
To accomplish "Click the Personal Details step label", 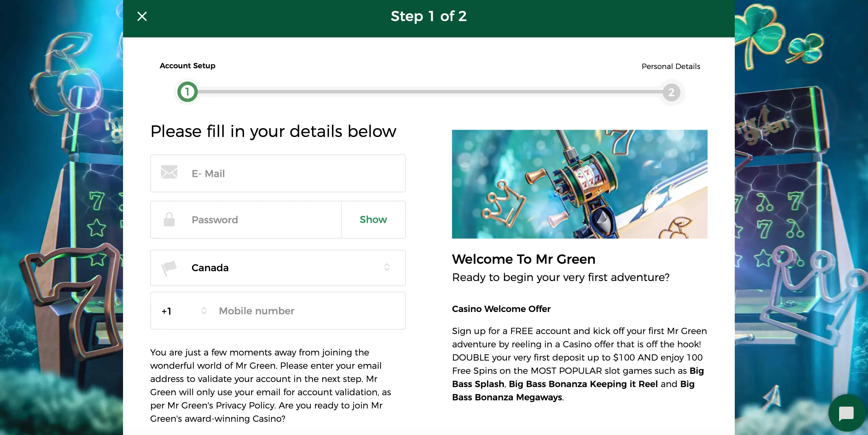I will (x=671, y=66).
